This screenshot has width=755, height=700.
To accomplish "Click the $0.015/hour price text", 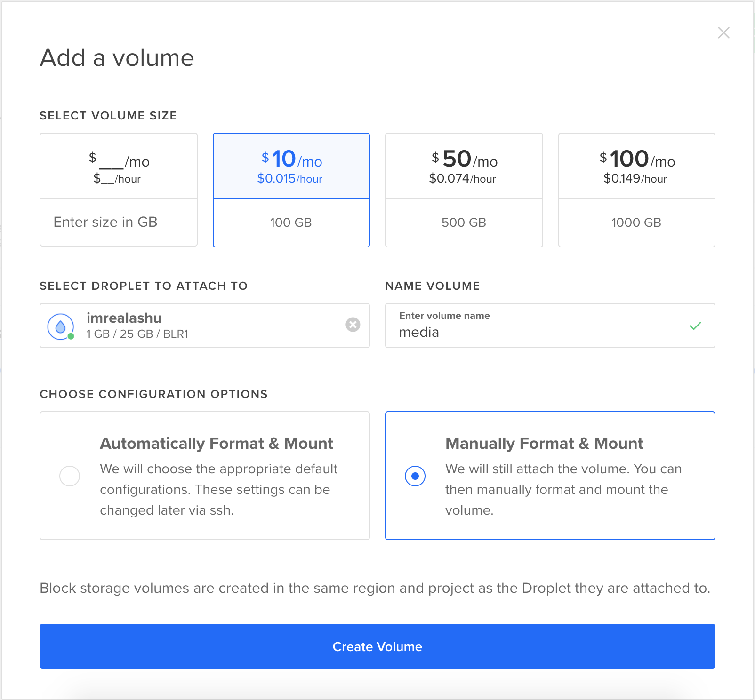I will click(290, 179).
